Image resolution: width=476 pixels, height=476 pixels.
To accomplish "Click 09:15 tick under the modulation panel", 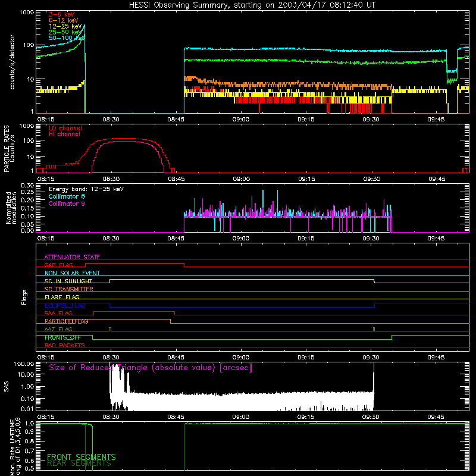I will [306, 239].
